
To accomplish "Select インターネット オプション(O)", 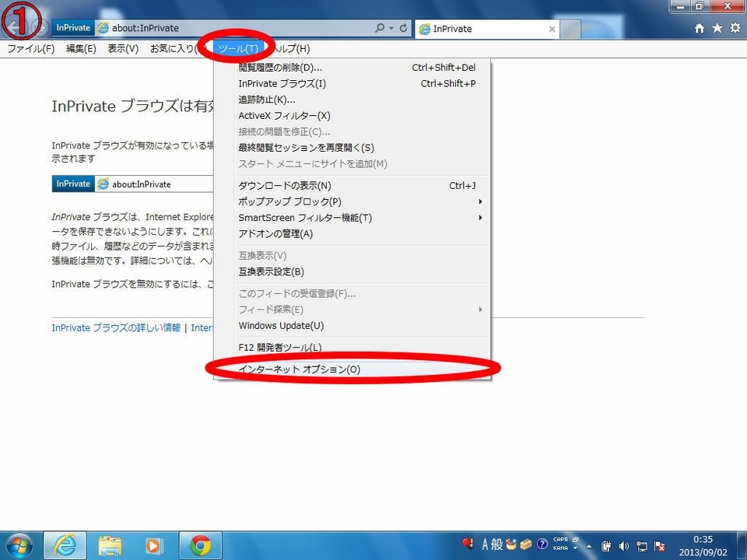I will [x=352, y=369].
